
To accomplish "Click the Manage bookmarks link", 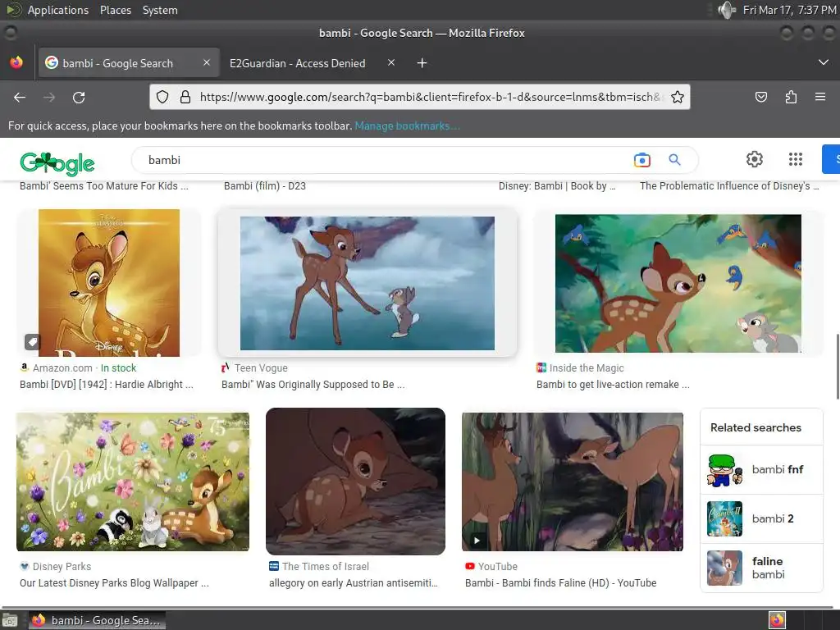I will [407, 126].
